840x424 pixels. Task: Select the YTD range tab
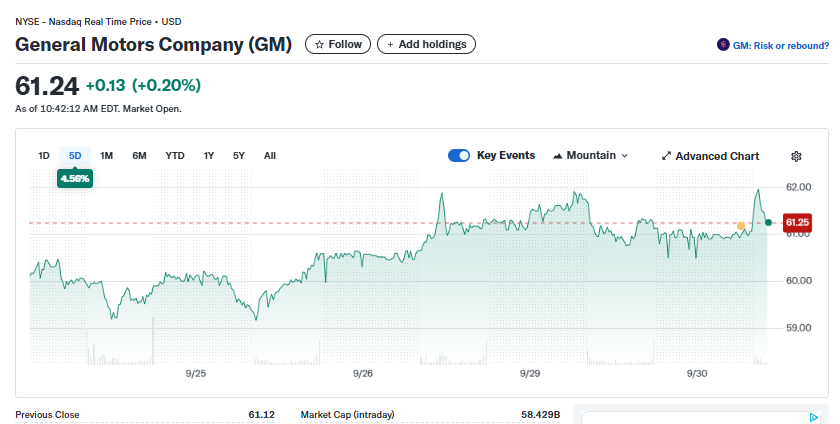pyautogui.click(x=175, y=155)
